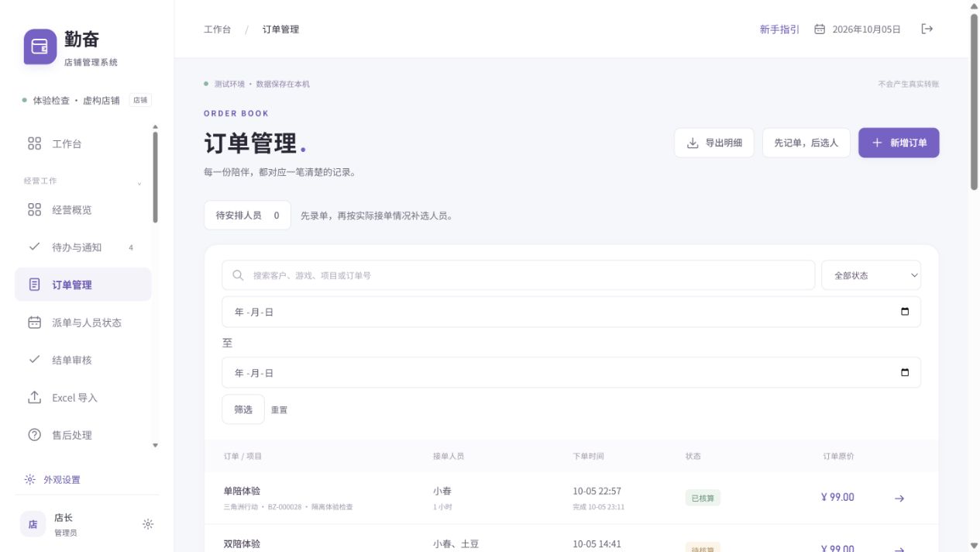980x552 pixels.
Task: Click the sidebar scroll-up arrow
Action: click(155, 126)
